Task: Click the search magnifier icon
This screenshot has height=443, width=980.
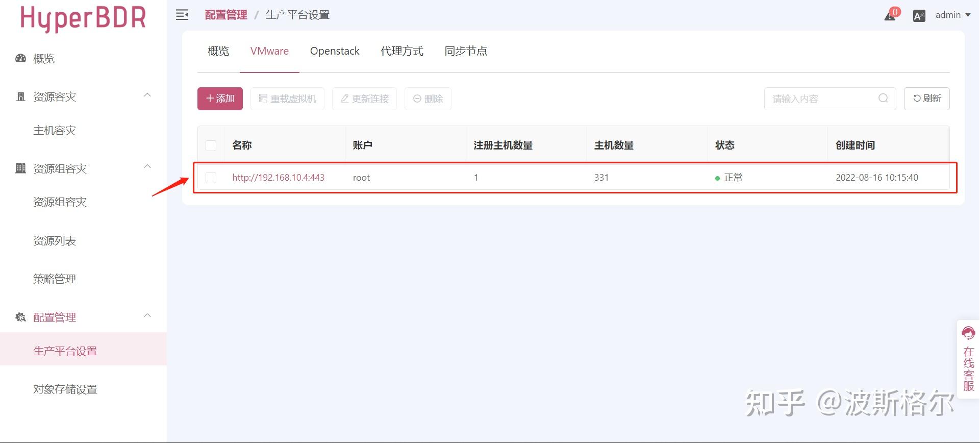Action: point(883,99)
